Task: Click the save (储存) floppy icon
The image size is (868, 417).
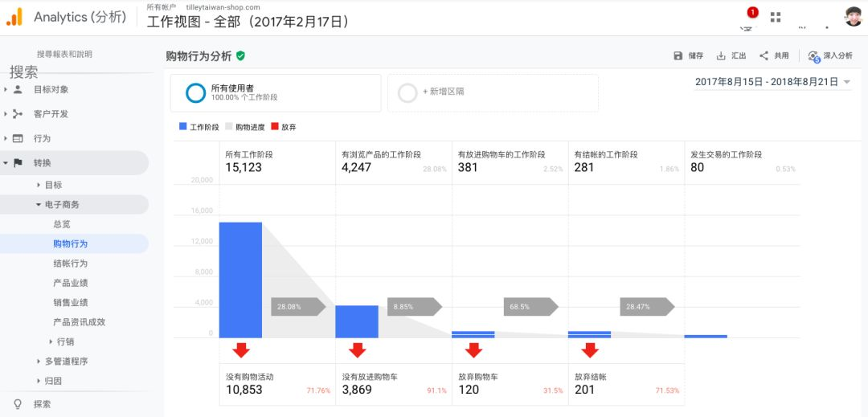Action: [678, 56]
